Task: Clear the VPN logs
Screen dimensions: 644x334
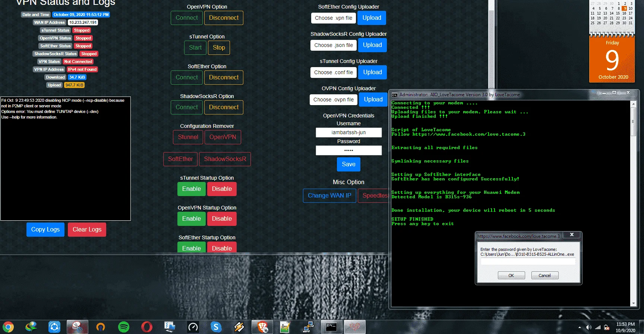Action: click(87, 230)
